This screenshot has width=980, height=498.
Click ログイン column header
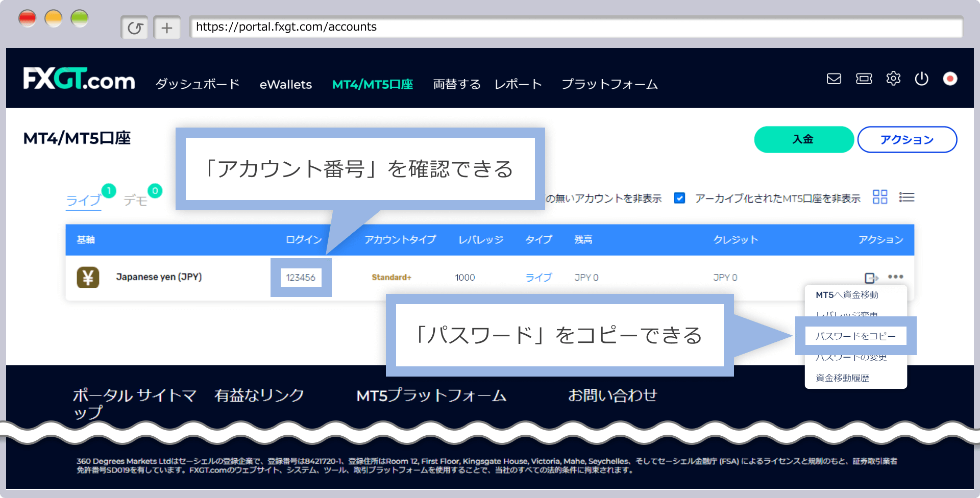pyautogui.click(x=304, y=240)
